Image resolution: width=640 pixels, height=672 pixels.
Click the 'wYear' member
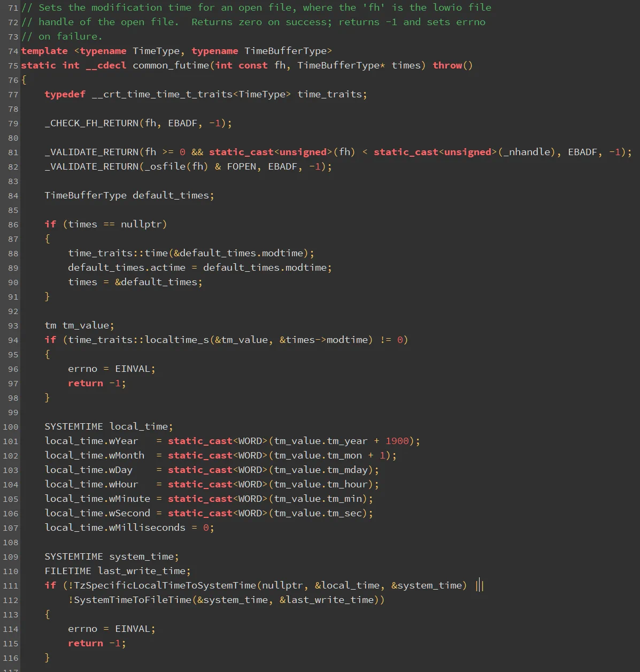point(124,441)
